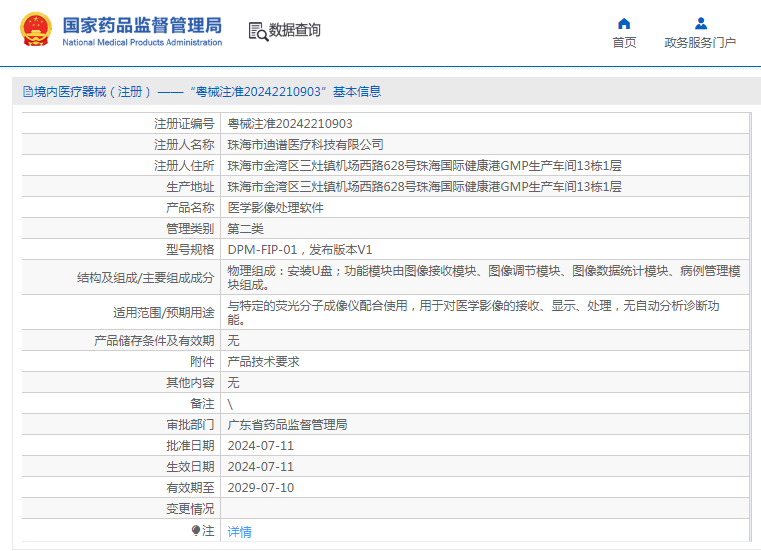Image resolution: width=761 pixels, height=551 pixels.
Task: Open the 详情 link
Action: 239,532
